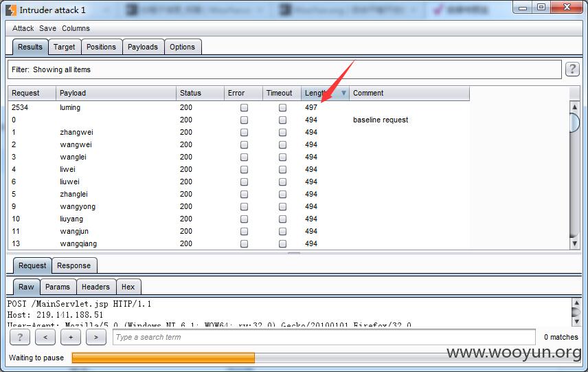
Task: Toggle Error checkbox for wangwei row
Action: [244, 145]
